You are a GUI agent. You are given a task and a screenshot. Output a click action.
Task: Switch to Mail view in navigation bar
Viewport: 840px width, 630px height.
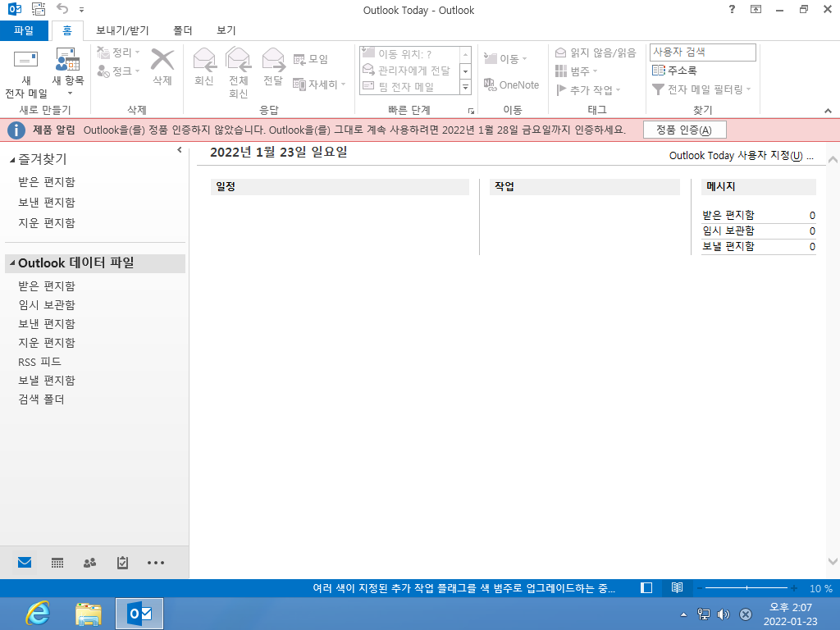tap(25, 563)
